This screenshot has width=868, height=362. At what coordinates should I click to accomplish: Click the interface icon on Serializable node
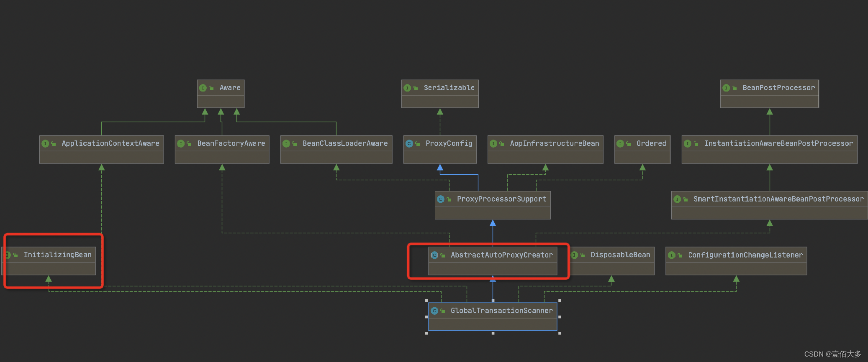(407, 88)
